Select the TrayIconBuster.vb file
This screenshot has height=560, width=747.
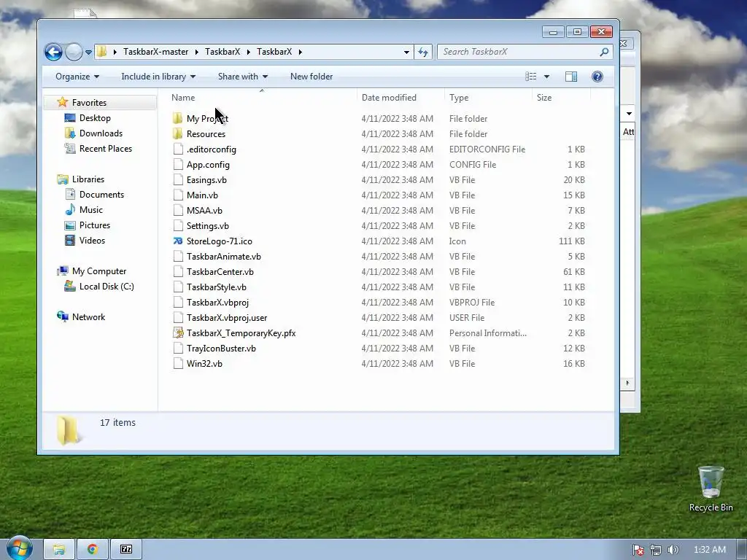222,349
